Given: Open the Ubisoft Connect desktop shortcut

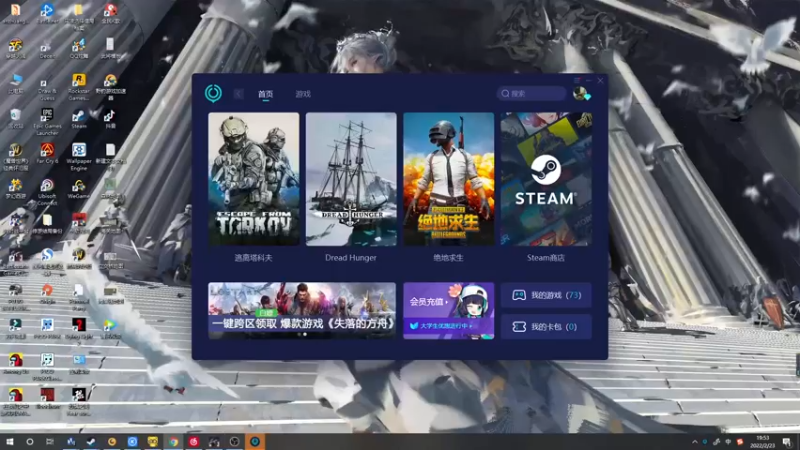Looking at the screenshot, I should click(x=47, y=192).
